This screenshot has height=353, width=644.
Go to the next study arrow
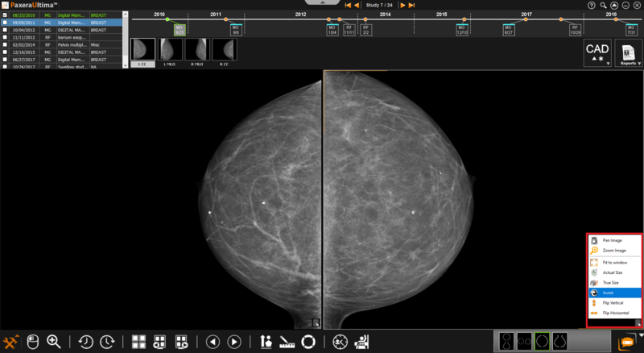coord(402,6)
